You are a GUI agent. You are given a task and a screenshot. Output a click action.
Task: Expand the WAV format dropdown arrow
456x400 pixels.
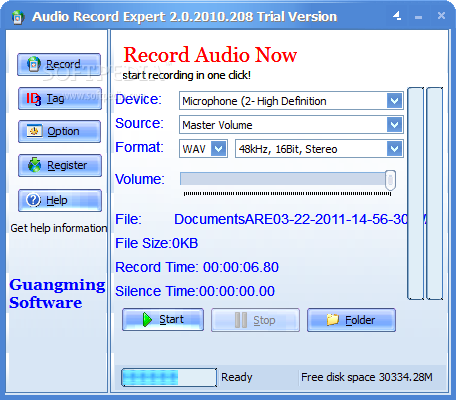point(219,149)
